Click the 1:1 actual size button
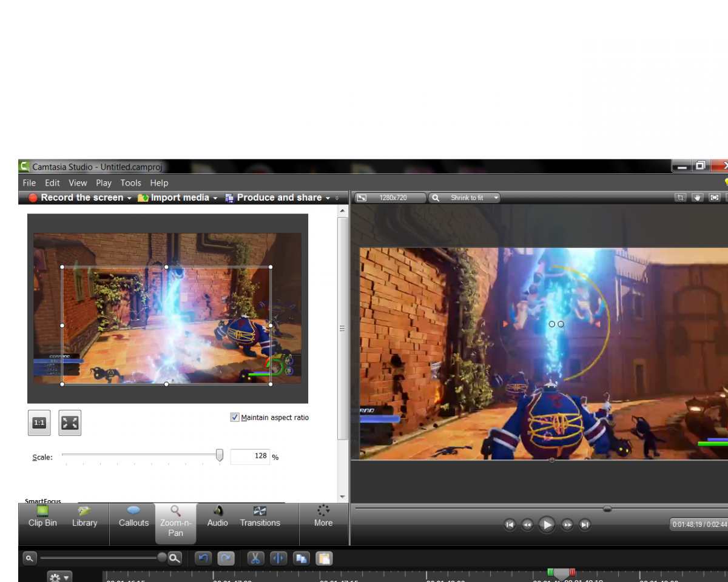728x582 pixels. pos(39,423)
